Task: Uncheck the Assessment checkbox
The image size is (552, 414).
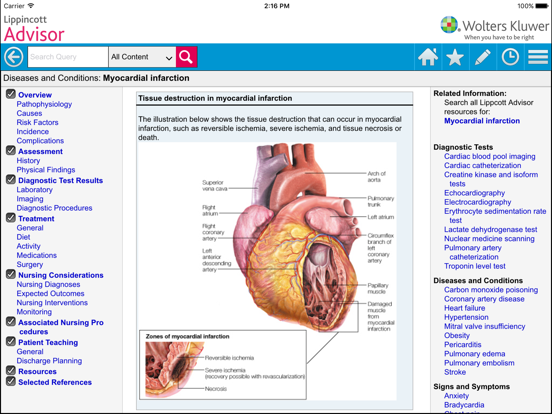Action: pos(11,151)
